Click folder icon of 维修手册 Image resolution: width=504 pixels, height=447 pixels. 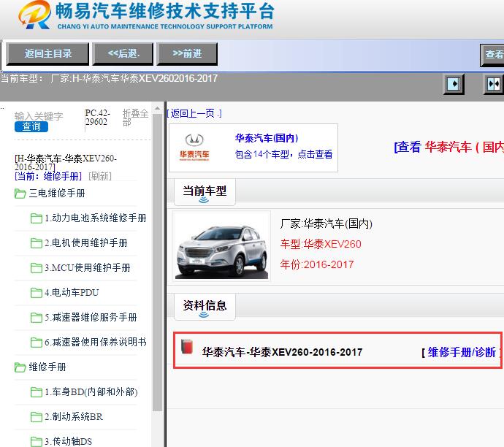[20, 367]
